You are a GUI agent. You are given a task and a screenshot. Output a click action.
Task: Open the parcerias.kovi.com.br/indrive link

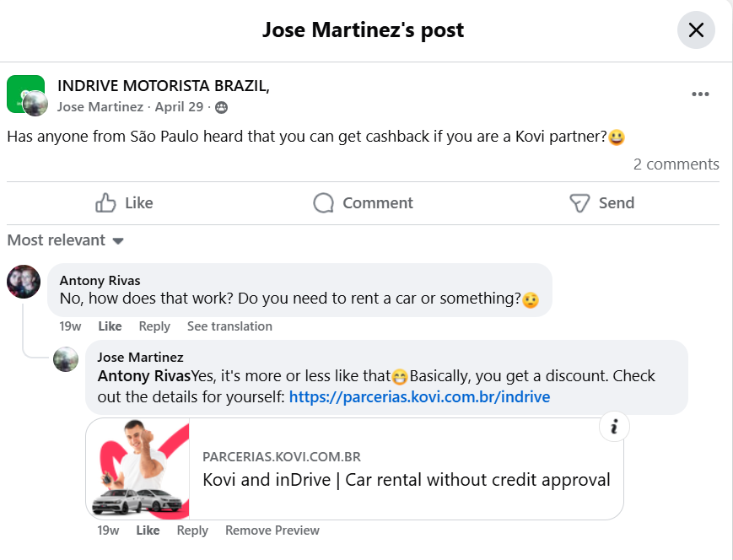point(419,397)
